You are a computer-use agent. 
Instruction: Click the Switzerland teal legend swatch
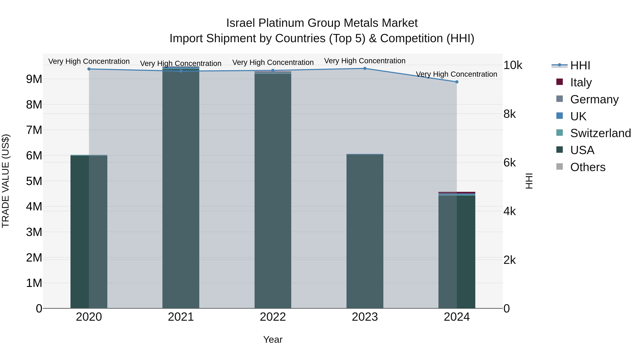(x=560, y=133)
